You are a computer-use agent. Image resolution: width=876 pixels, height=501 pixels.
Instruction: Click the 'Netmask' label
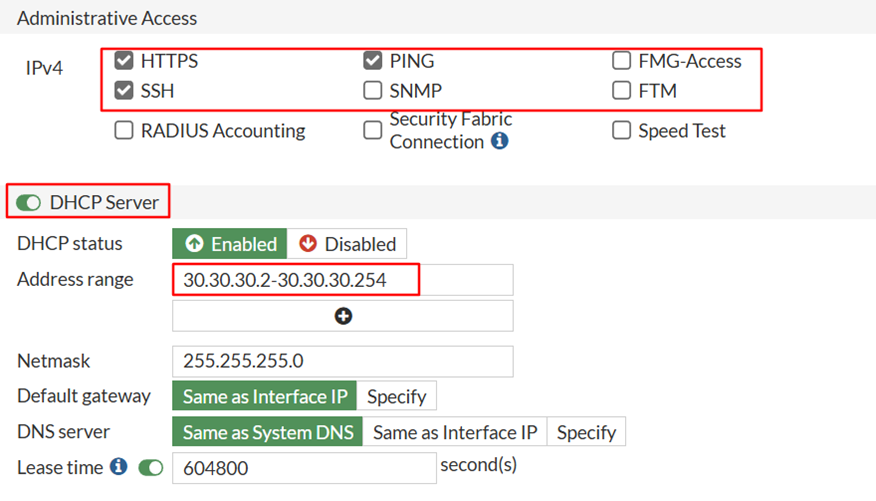[x=54, y=361]
